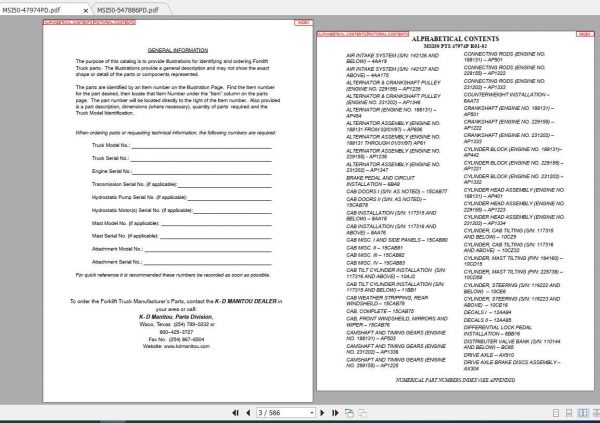The image size is (600, 423).
Task: Close the MSI50-47974PD.pdf tab
Action: click(x=86, y=11)
